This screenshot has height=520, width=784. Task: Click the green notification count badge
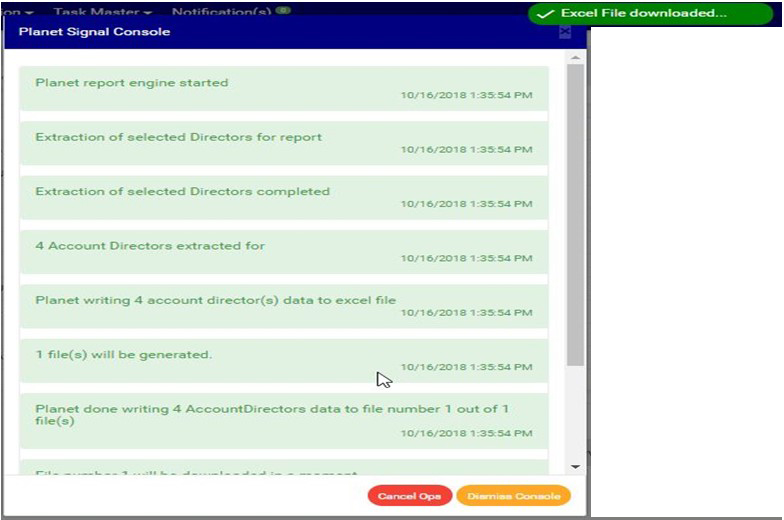pos(283,11)
